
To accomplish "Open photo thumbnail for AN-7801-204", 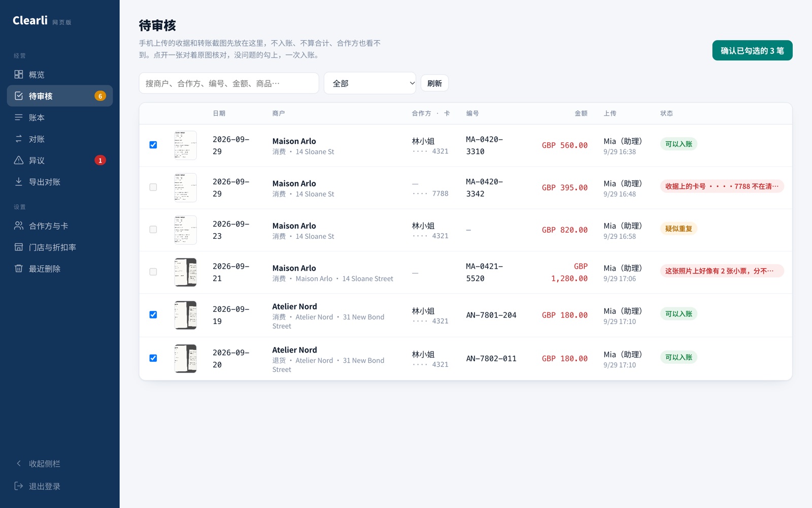I will 185,315.
